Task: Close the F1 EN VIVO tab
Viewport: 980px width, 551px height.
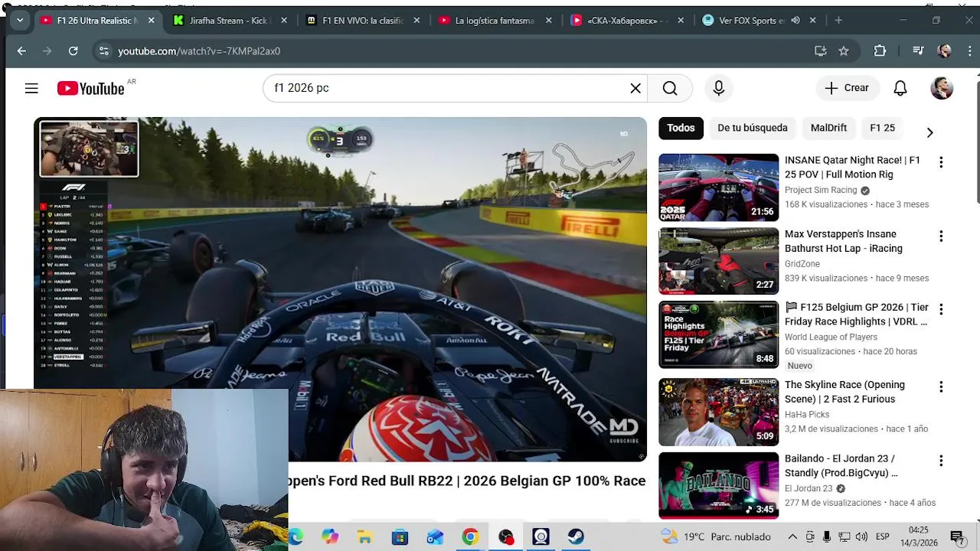Action: 416,20
